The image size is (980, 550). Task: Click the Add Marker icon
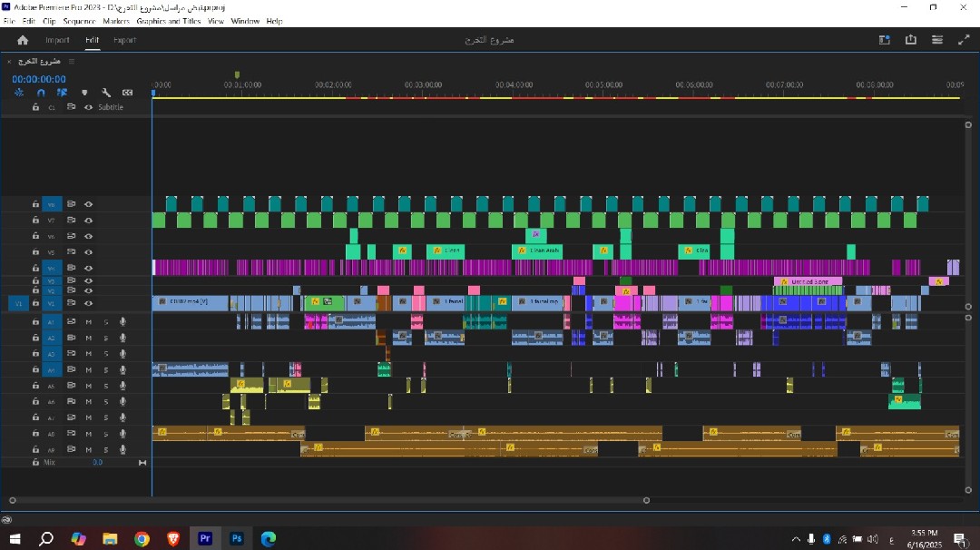84,93
